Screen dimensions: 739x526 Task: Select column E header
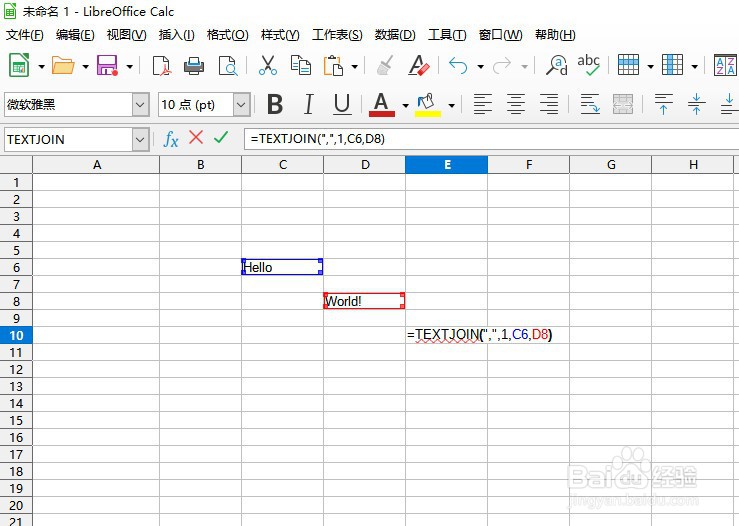click(x=446, y=164)
